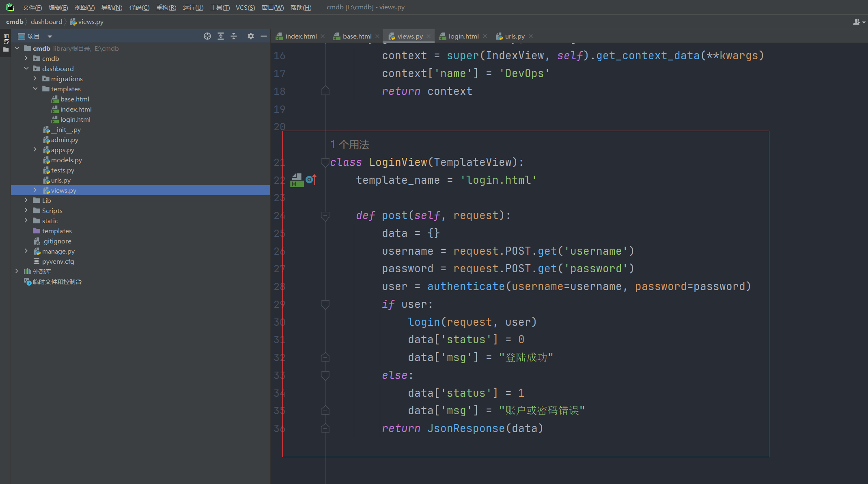Click the expand all icon in project panel
The height and width of the screenshot is (484, 868).
[221, 36]
